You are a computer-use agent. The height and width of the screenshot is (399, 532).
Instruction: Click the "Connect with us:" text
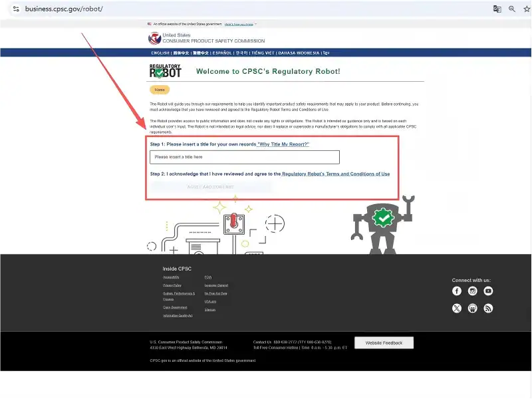coord(471,280)
